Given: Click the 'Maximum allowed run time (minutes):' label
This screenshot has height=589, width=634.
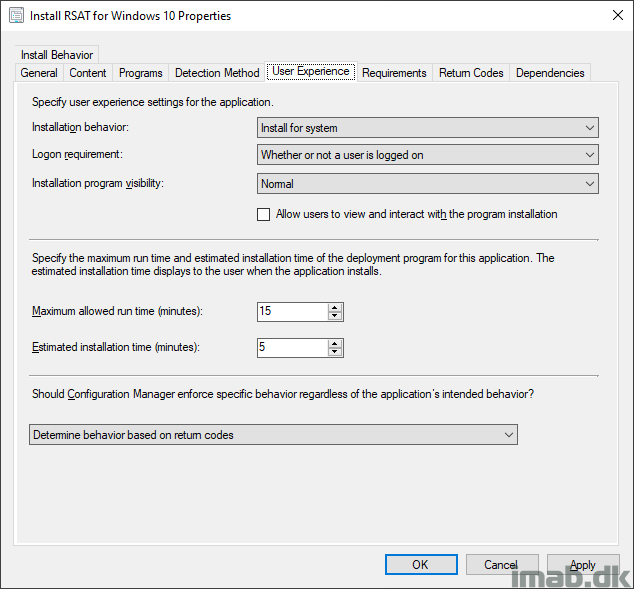Looking at the screenshot, I should click(x=117, y=311).
